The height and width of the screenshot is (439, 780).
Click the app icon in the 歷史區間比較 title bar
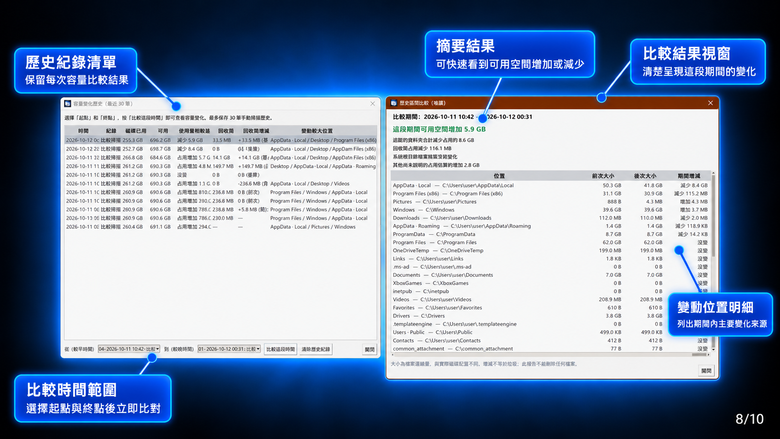click(393, 103)
